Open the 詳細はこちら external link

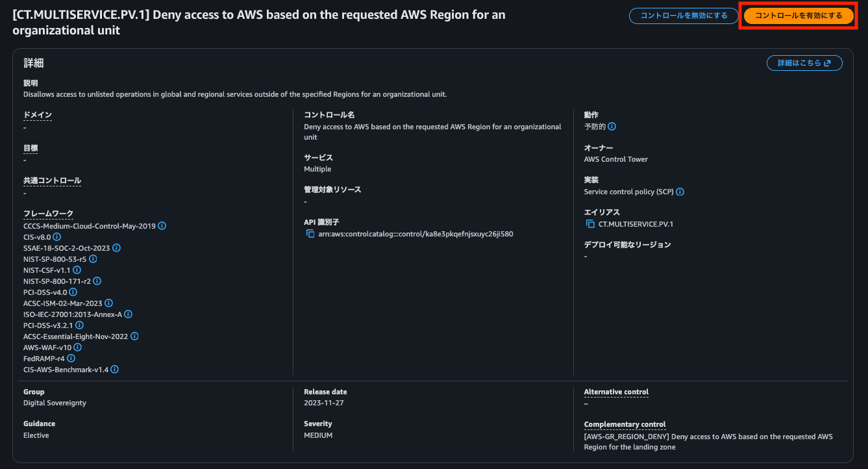pos(804,63)
